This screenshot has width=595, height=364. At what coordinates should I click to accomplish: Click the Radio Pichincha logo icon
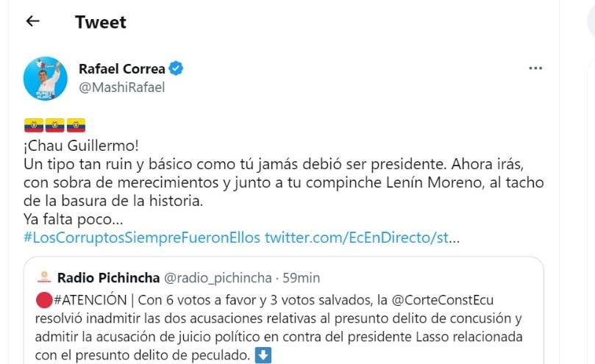(x=44, y=278)
